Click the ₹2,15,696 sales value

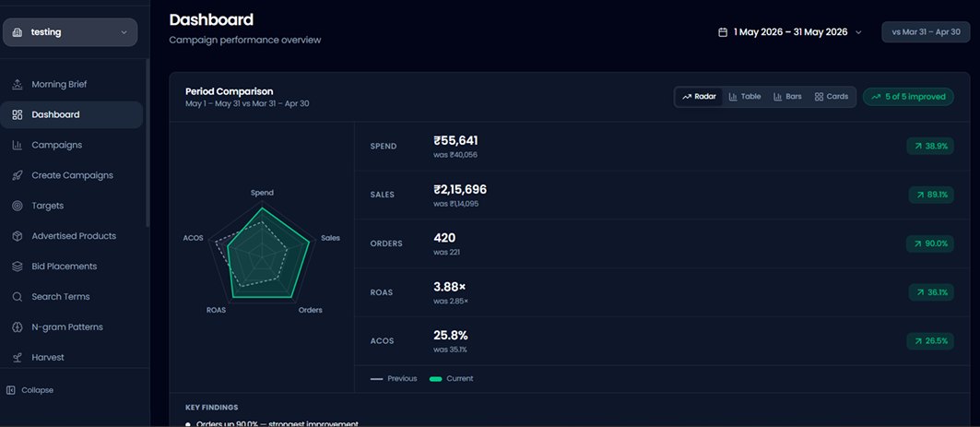tap(460, 189)
